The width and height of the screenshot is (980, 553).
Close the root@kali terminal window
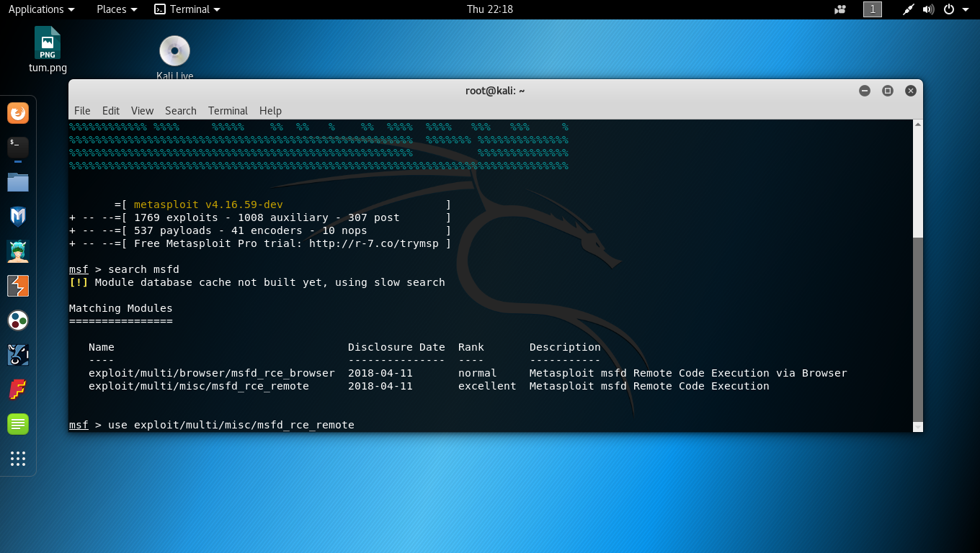tap(911, 91)
